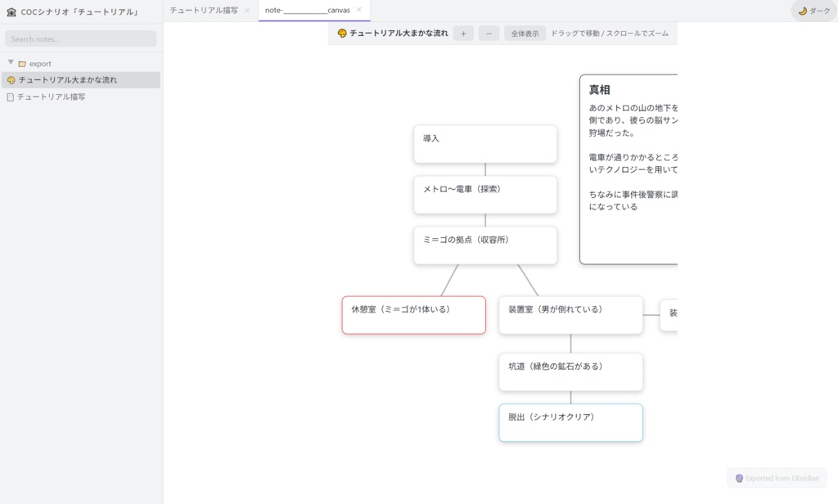Click the vault landmark icon beside COCシナリオ title
838x504 pixels.
pyautogui.click(x=11, y=12)
